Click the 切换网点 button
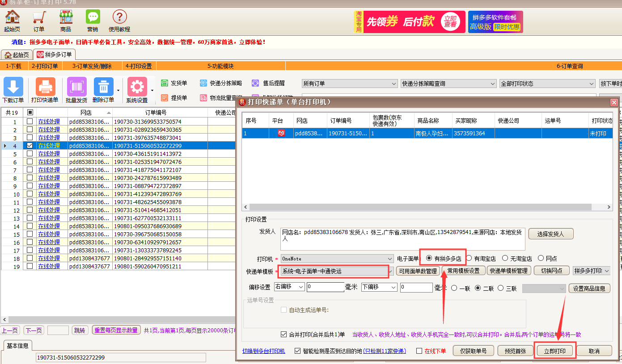The height and width of the screenshot is (364, 622). coord(552,271)
